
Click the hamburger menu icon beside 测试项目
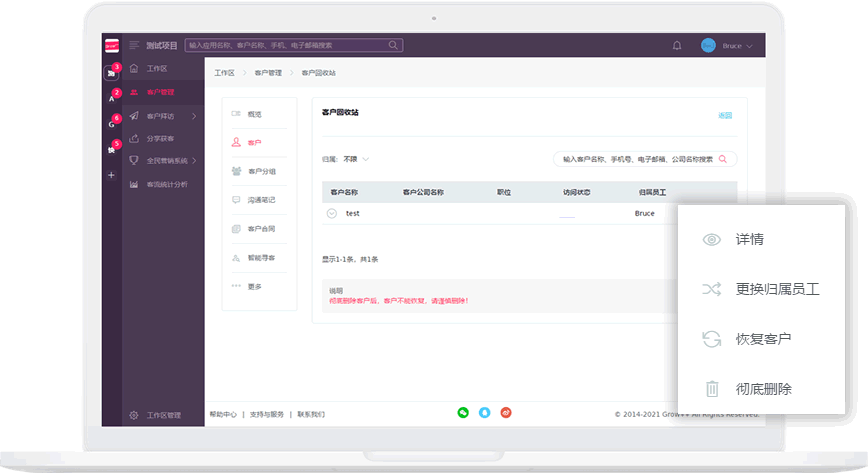point(134,45)
